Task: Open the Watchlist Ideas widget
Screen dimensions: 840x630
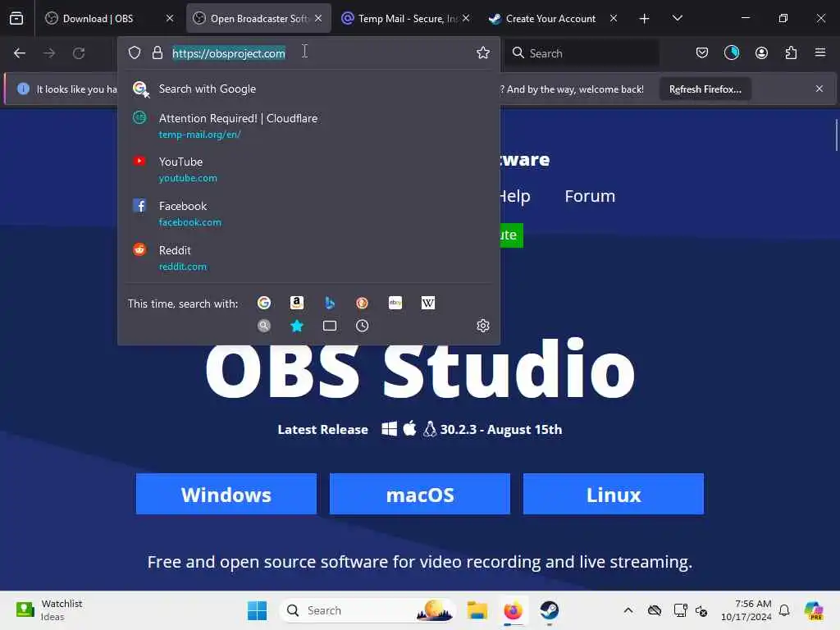Action: point(49,610)
